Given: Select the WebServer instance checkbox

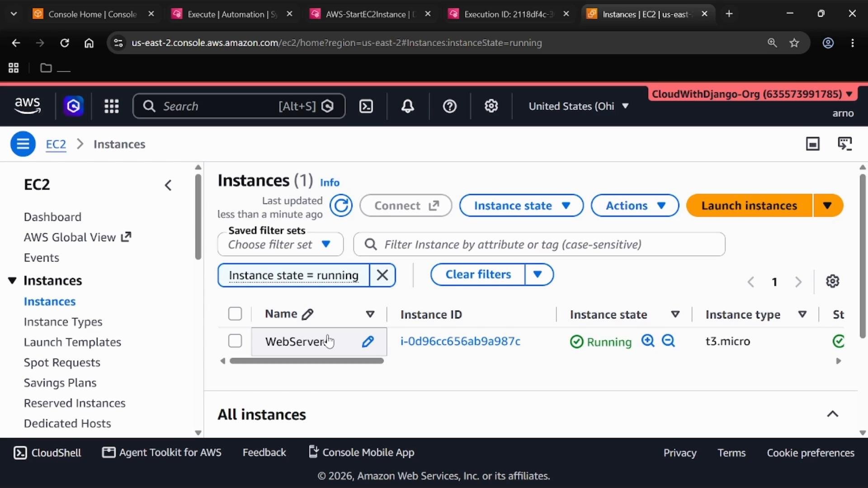Looking at the screenshot, I should (x=235, y=341).
